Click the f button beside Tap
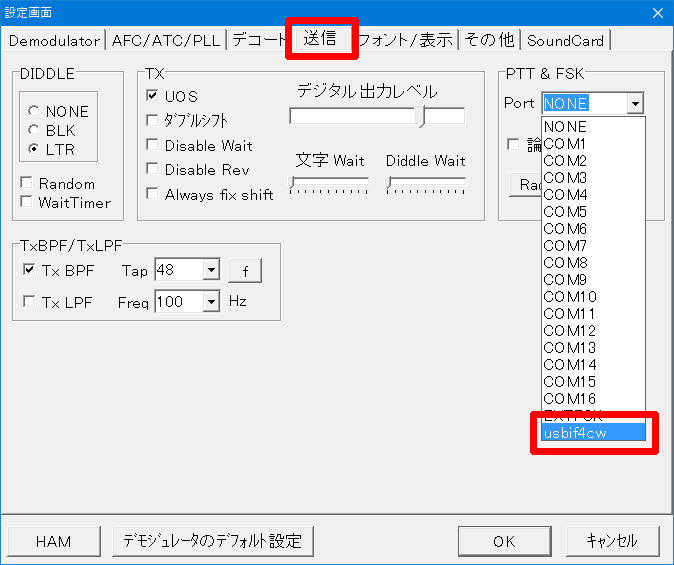The height and width of the screenshot is (565, 674). click(x=245, y=271)
